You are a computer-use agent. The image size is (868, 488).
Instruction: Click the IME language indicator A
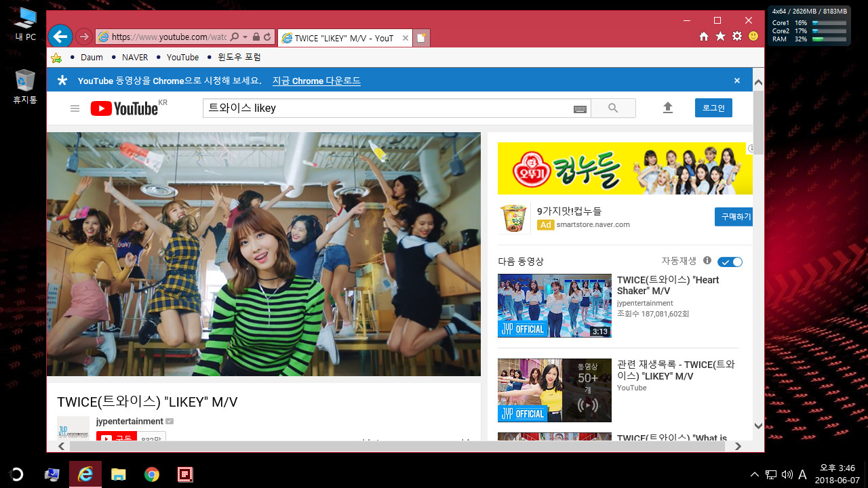pos(802,474)
